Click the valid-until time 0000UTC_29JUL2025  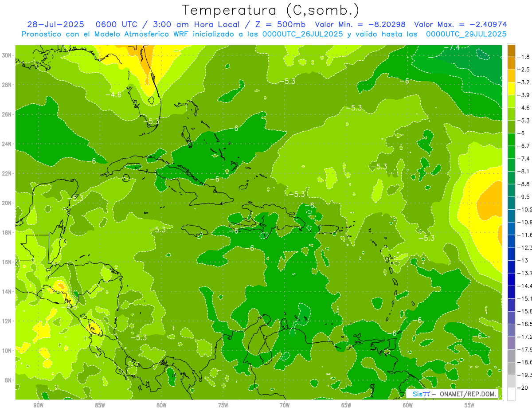466,34
